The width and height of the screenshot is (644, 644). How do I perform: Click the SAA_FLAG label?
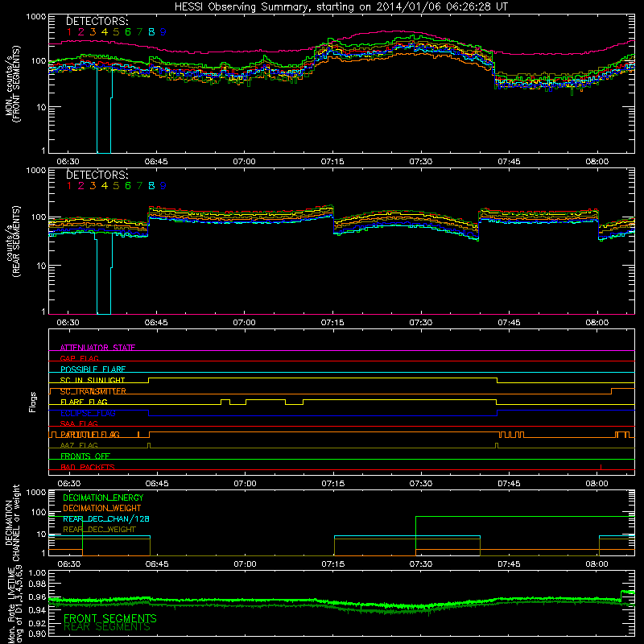coord(79,423)
